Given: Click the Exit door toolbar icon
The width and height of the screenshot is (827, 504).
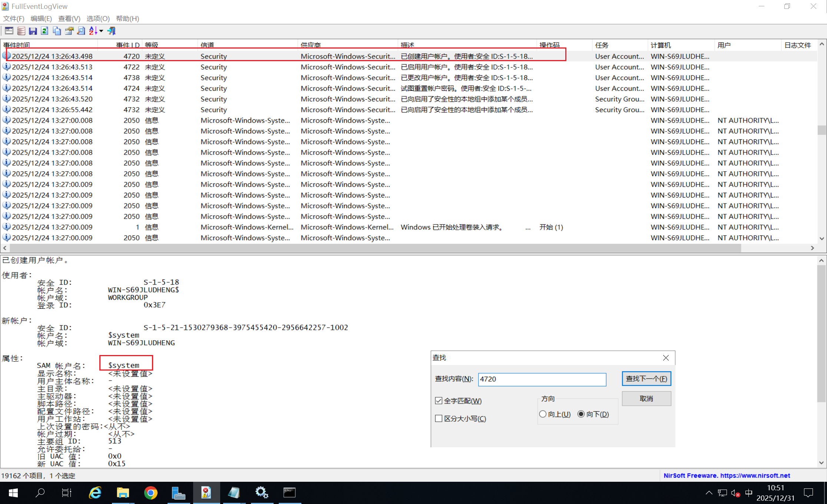Looking at the screenshot, I should [112, 31].
